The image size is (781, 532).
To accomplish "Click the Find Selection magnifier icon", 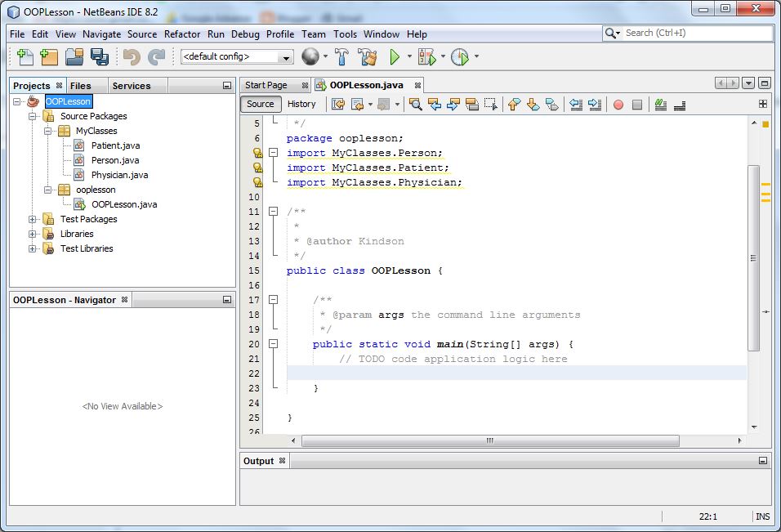I will point(415,104).
